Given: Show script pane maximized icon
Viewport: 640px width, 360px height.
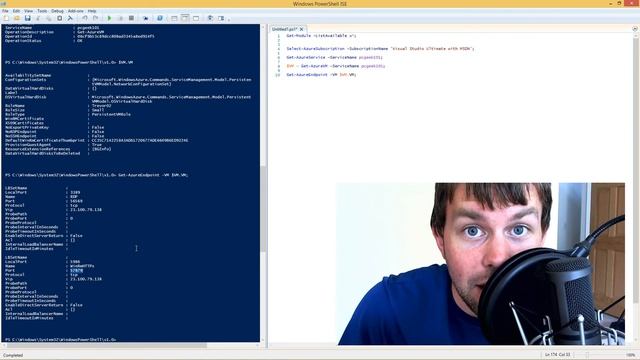Looking at the screenshot, I should [196, 18].
